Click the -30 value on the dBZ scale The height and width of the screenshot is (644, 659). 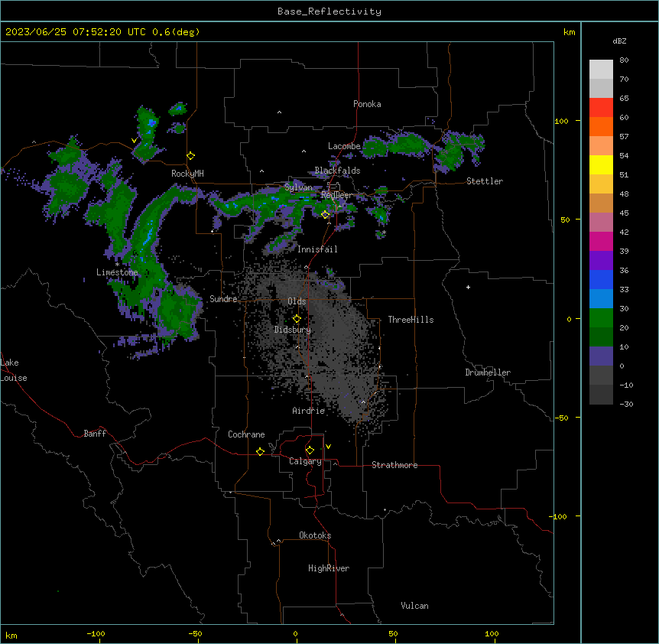[x=626, y=404]
